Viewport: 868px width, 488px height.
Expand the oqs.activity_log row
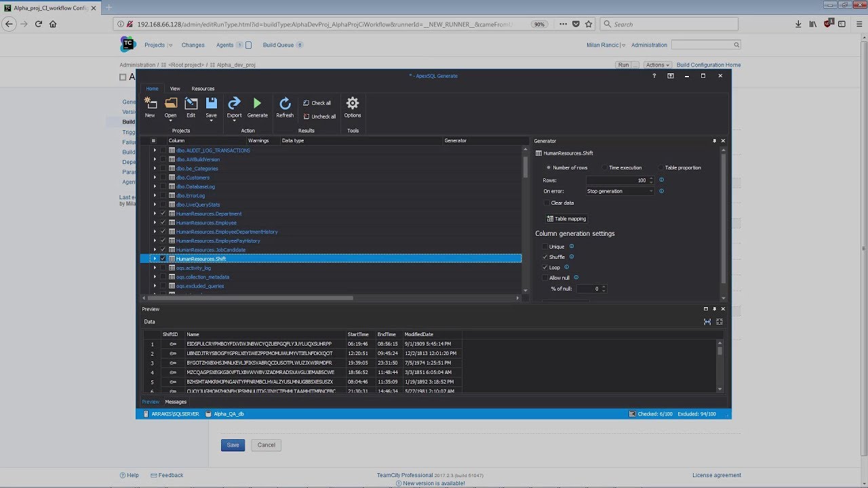155,268
